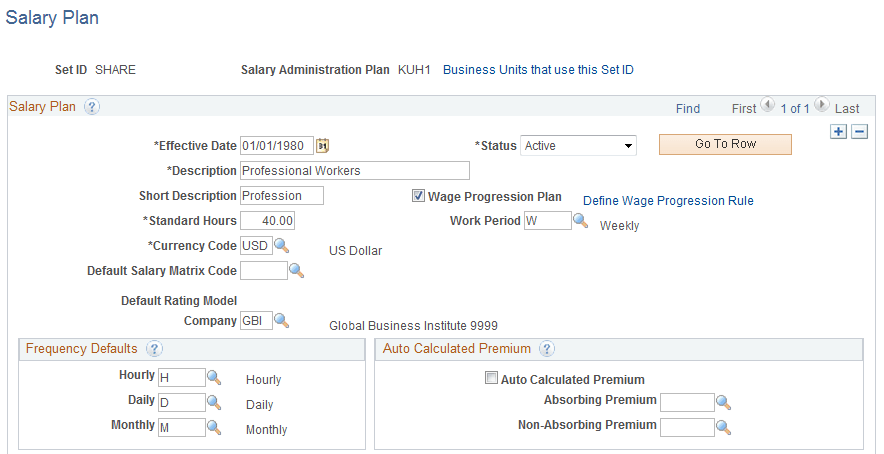
Task: Focus the Currency Code field
Action: [257, 246]
